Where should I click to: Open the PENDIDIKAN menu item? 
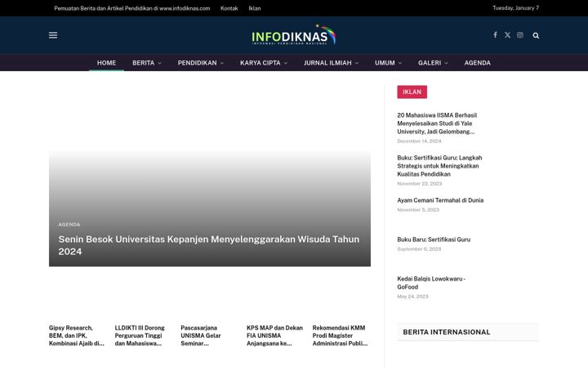click(198, 63)
